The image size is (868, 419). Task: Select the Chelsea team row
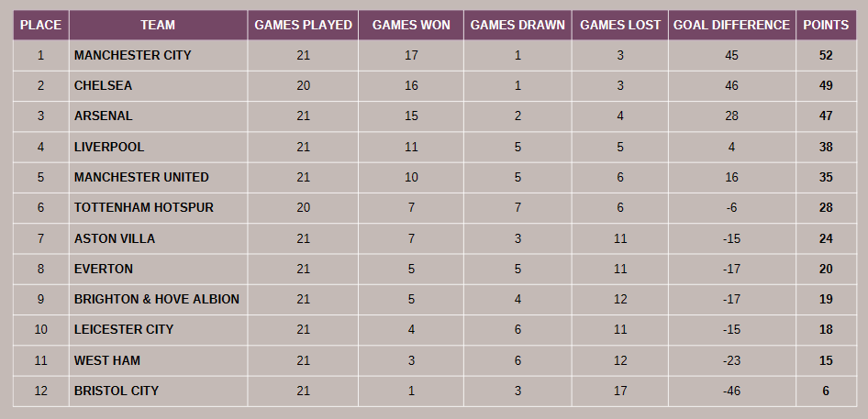104,85
